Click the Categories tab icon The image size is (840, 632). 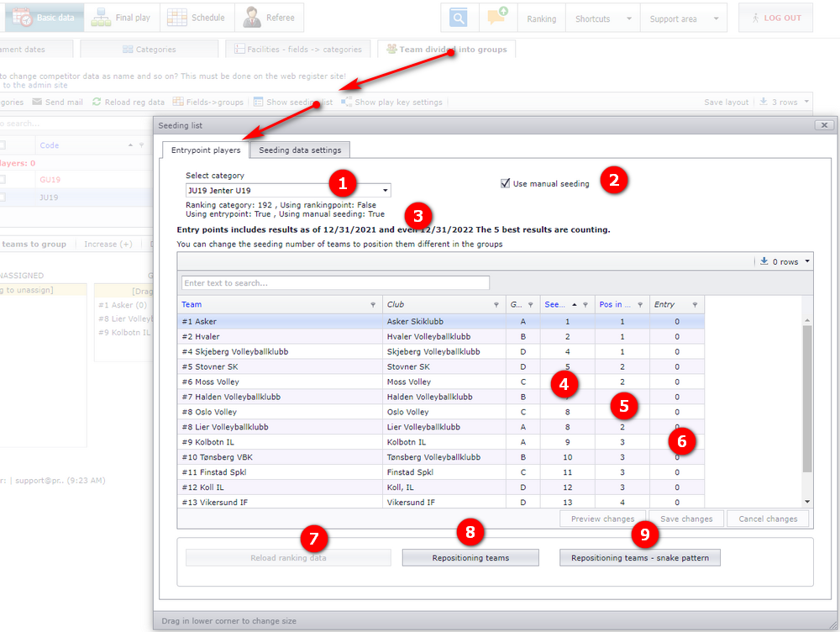point(128,50)
